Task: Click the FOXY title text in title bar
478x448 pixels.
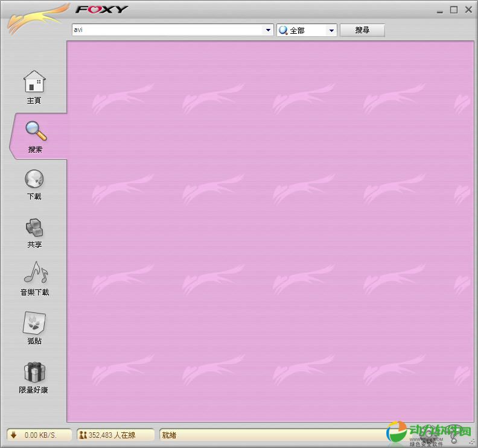Action: click(x=101, y=9)
